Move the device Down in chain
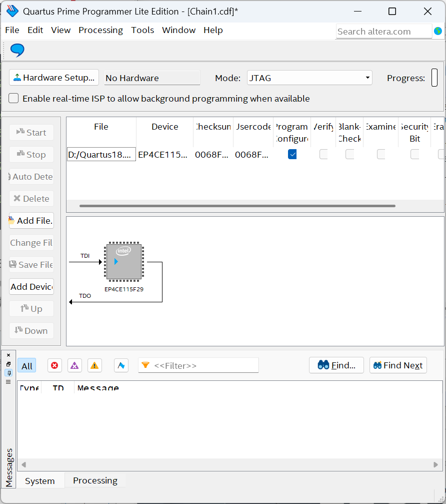Screen dimensions: 446x504 tap(31, 331)
